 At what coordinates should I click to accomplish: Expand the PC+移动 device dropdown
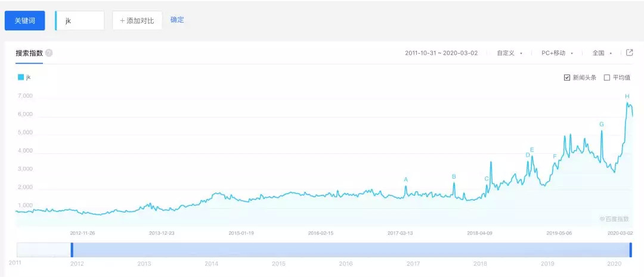(x=556, y=53)
